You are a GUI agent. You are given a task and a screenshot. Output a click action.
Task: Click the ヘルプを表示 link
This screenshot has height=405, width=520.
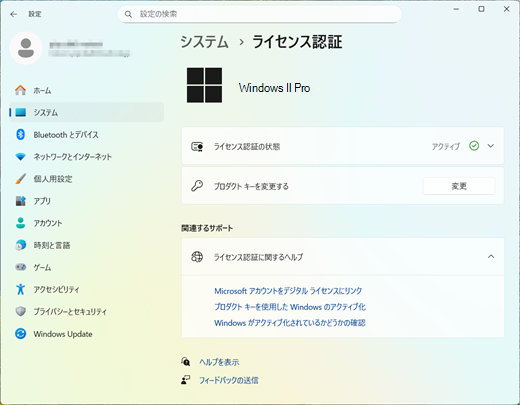(x=219, y=362)
